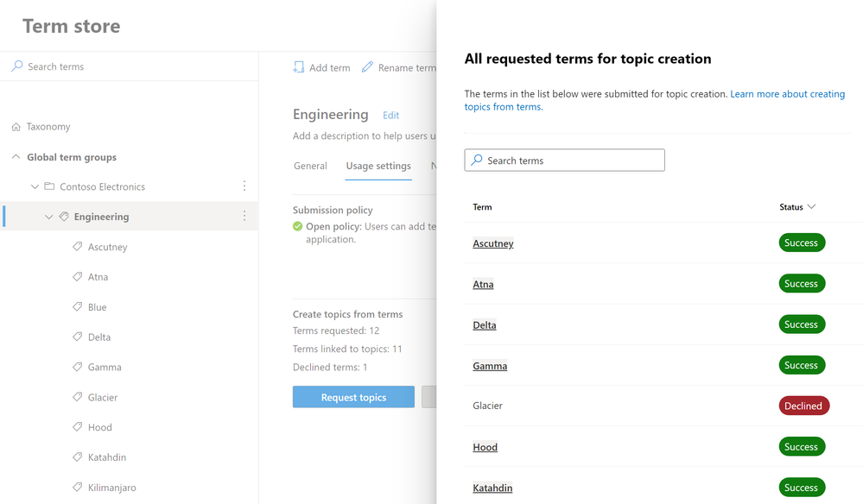863x504 pixels.
Task: Open More options for the Engineering term
Action: click(244, 217)
